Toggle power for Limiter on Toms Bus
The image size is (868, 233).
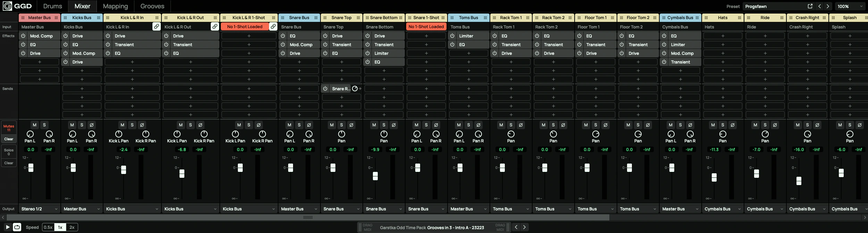pos(452,36)
